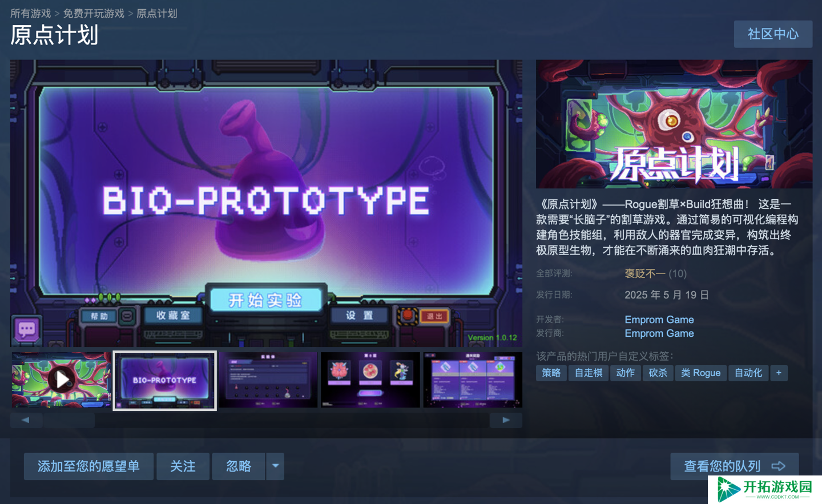Image resolution: width=822 pixels, height=504 pixels.
Task: Open the fifth screenshot thumbnail
Action: coord(473,380)
